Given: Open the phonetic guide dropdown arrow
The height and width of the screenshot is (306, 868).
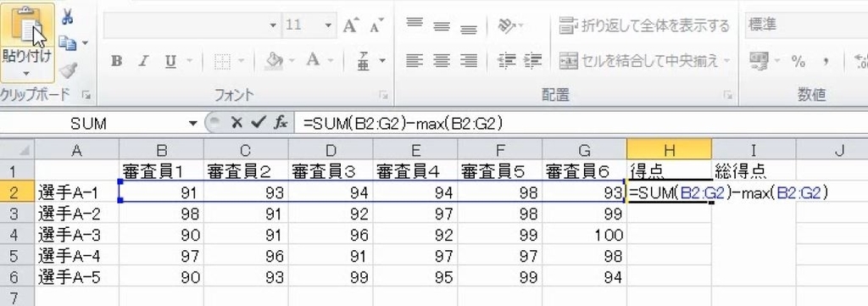Looking at the screenshot, I should click(382, 60).
